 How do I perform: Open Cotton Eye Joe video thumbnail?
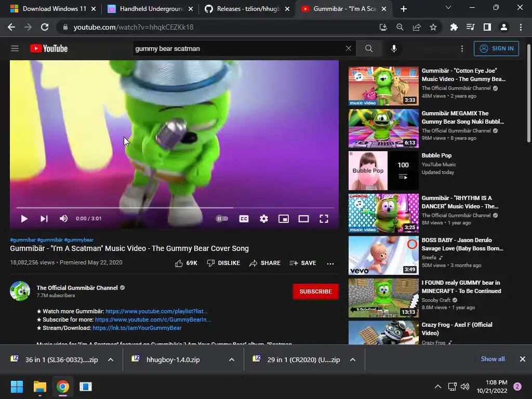(383, 86)
